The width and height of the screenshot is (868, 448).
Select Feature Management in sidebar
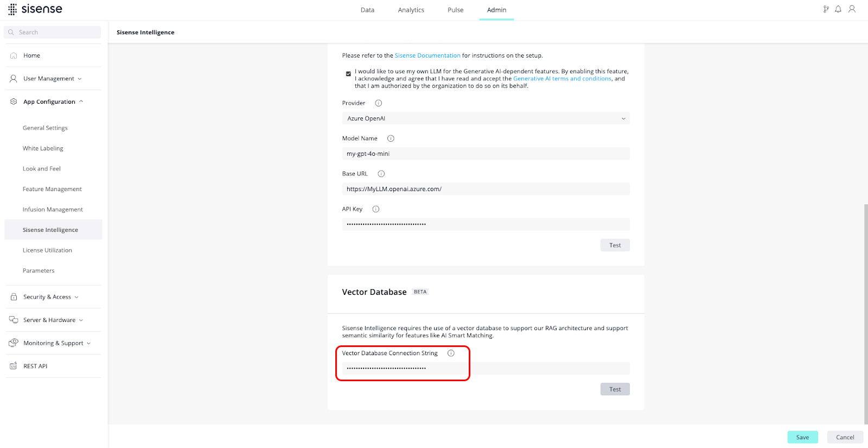pos(52,189)
